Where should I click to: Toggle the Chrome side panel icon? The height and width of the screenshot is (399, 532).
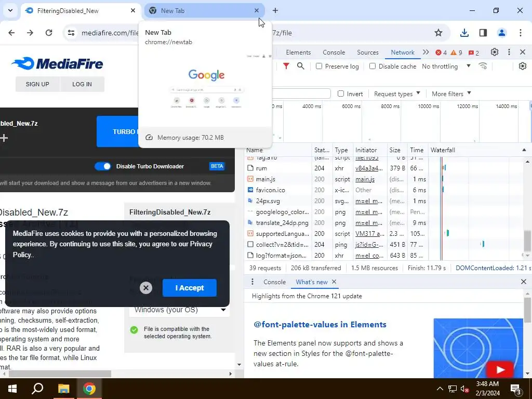[x=483, y=33]
